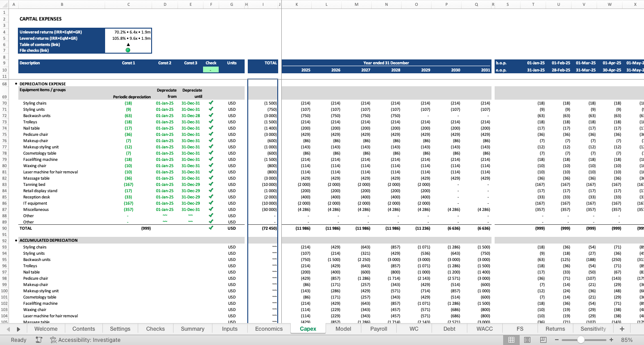Open the Sensitivity sheet tab

pos(593,328)
